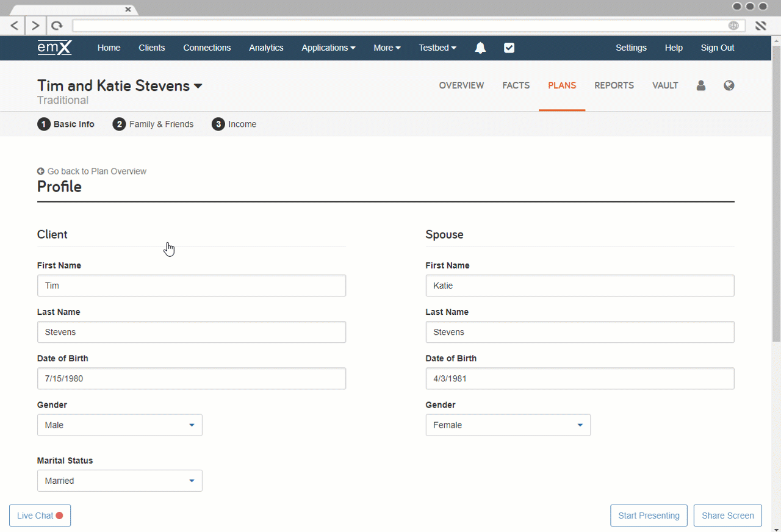Switch to the Reports tab
Image resolution: width=781 pixels, height=532 pixels.
[614, 85]
